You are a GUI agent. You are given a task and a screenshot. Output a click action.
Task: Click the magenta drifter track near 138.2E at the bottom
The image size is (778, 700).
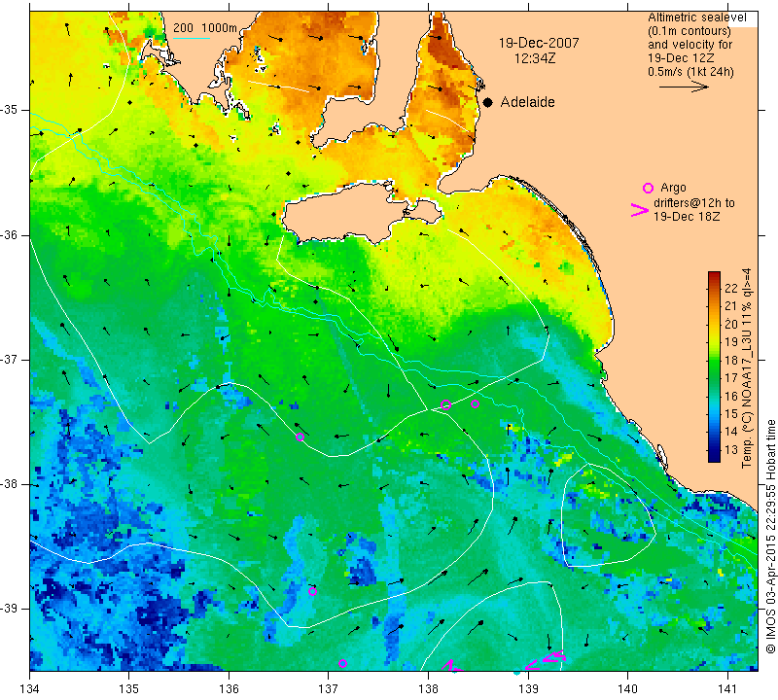tap(451, 666)
